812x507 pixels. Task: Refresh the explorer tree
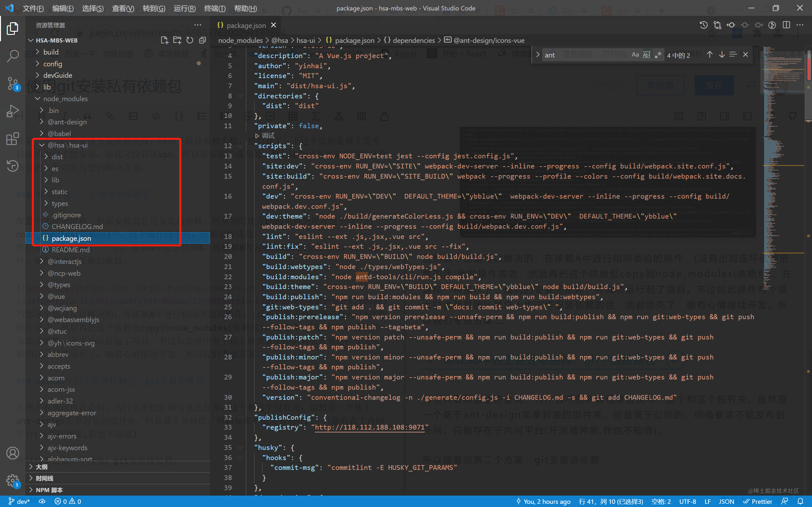[x=190, y=40]
